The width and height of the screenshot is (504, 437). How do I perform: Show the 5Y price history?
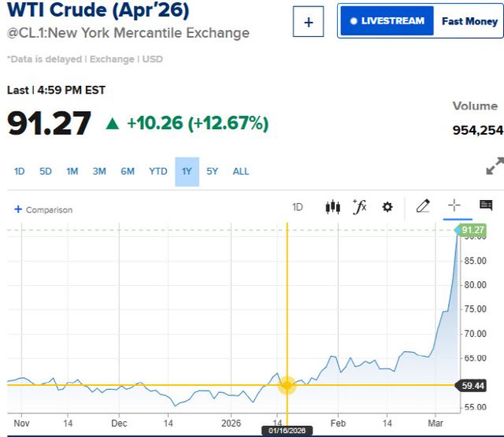click(213, 171)
